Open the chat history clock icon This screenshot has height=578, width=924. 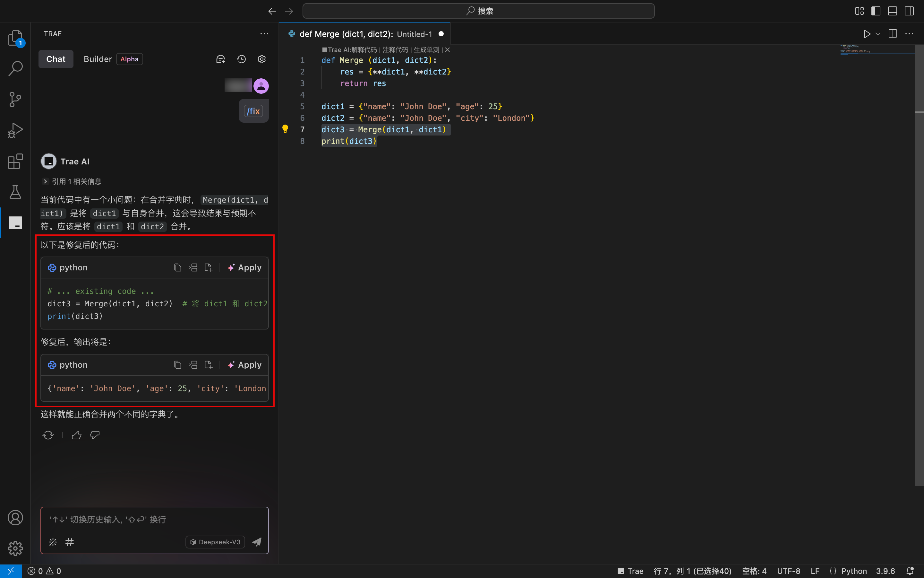(241, 59)
